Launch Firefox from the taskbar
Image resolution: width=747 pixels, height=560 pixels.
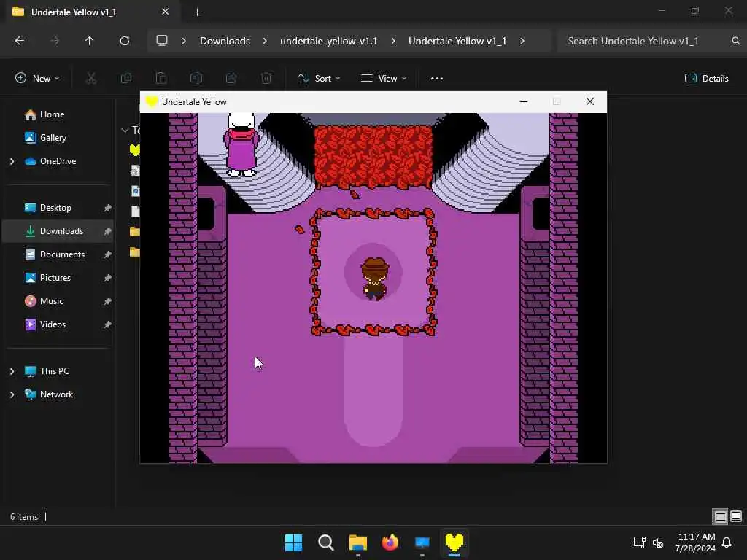390,542
